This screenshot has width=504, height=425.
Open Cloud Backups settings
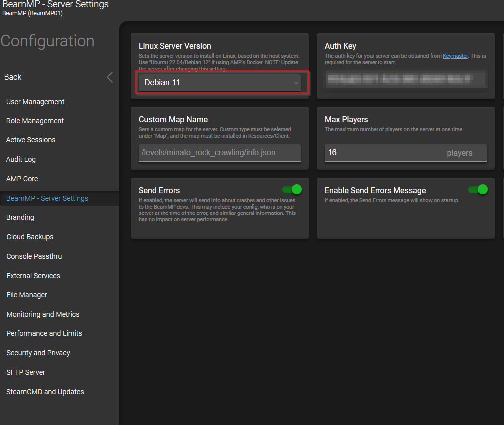click(30, 237)
